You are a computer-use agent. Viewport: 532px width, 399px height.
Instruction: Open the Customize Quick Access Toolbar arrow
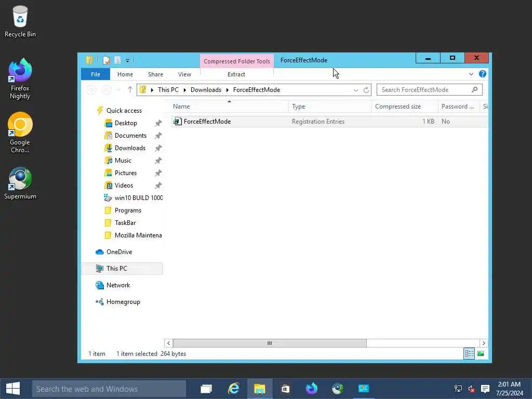tap(128, 60)
